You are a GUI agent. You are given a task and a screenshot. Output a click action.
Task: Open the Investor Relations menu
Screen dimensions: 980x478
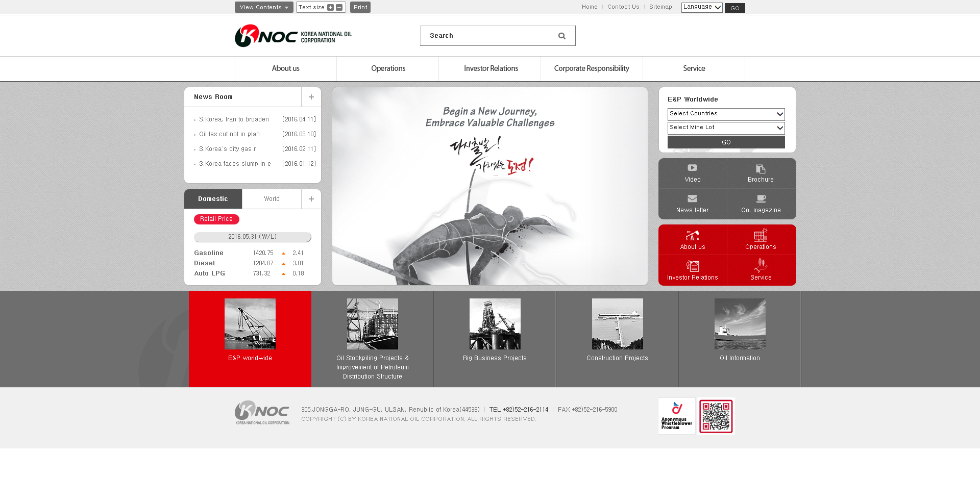pyautogui.click(x=491, y=69)
